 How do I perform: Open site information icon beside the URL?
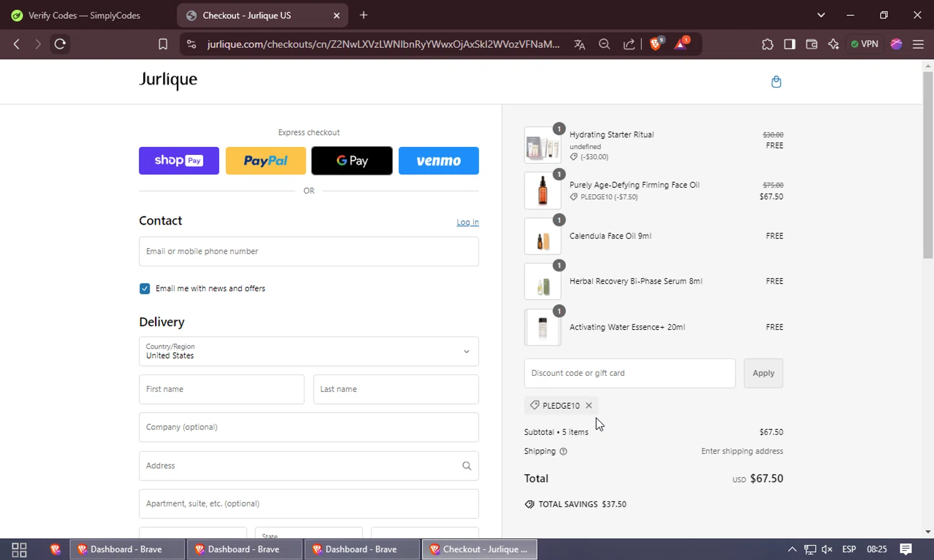pyautogui.click(x=192, y=44)
